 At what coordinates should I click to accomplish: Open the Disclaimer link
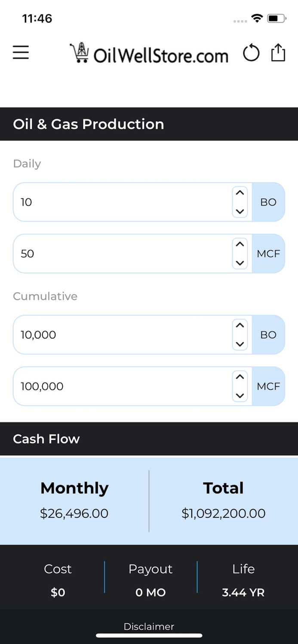click(x=149, y=626)
